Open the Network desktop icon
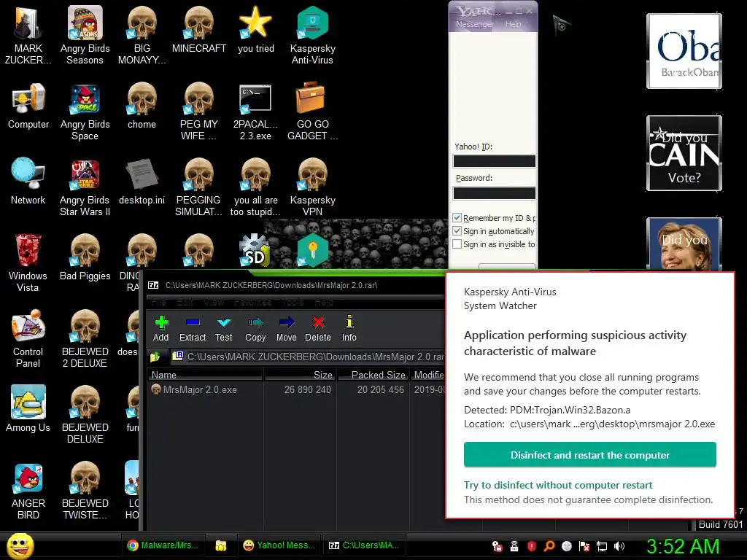This screenshot has width=747, height=560. click(x=28, y=181)
